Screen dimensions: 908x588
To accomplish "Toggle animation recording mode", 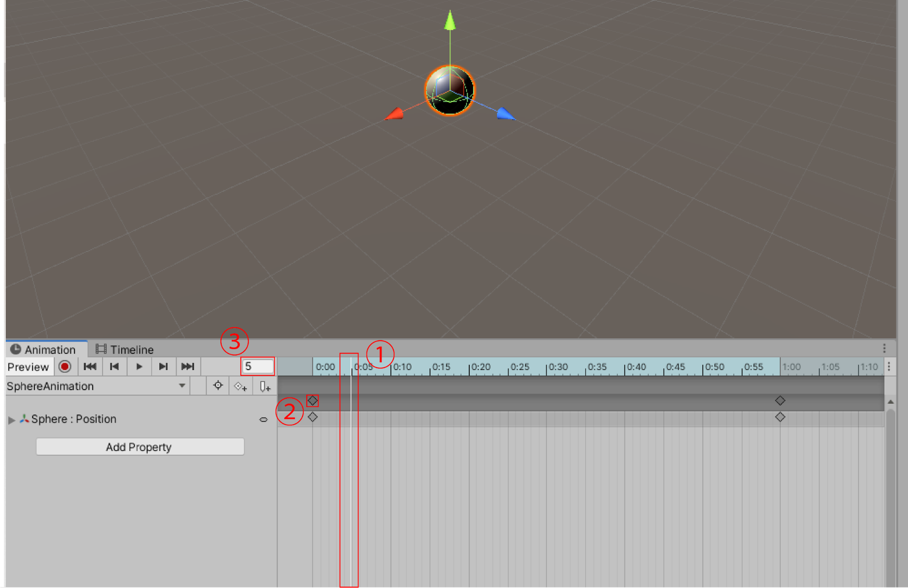I will 65,366.
